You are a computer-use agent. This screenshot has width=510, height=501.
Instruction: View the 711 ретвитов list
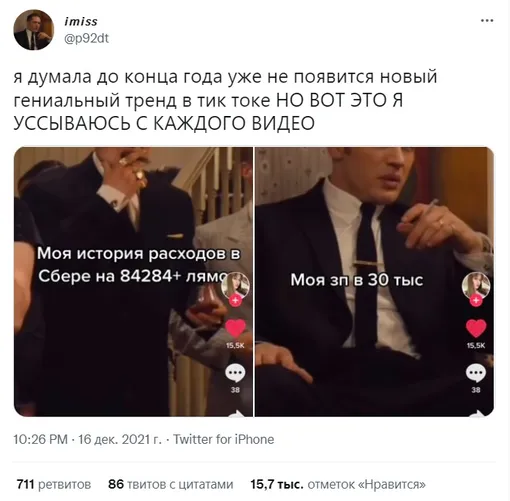pyautogui.click(x=54, y=484)
